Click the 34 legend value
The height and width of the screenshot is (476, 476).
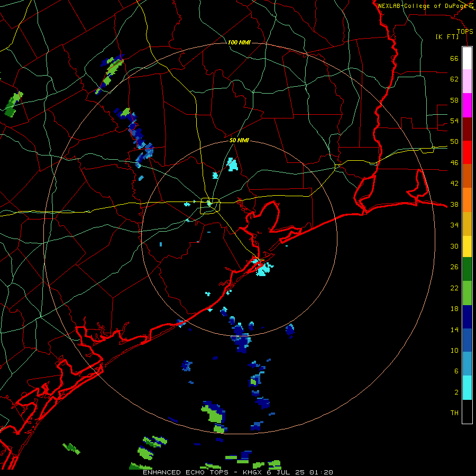pos(454,225)
